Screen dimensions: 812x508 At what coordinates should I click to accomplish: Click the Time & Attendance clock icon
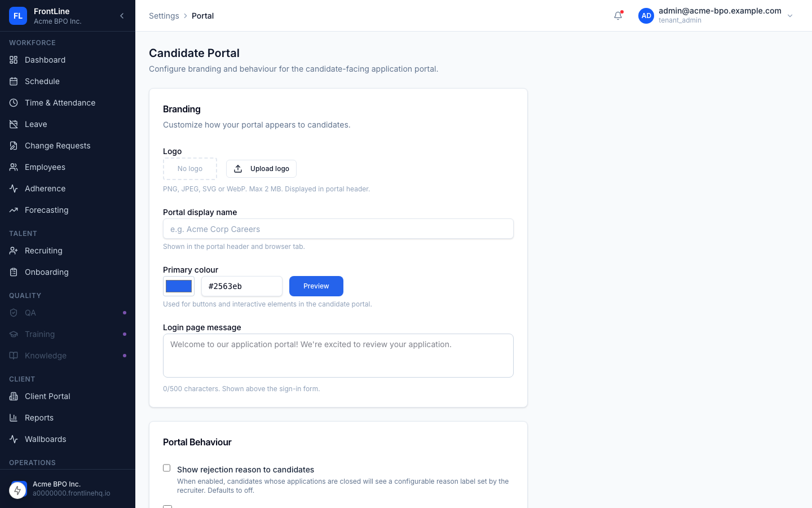[x=14, y=103]
